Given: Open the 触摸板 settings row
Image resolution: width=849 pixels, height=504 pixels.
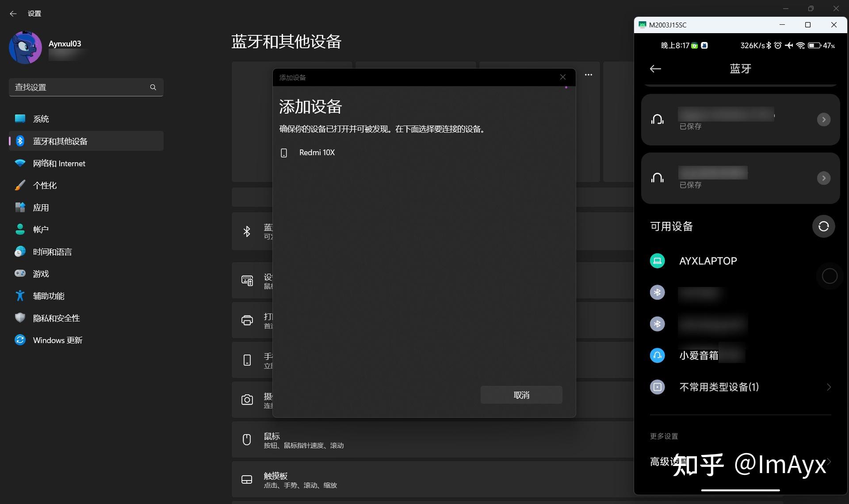Looking at the screenshot, I should point(432,479).
